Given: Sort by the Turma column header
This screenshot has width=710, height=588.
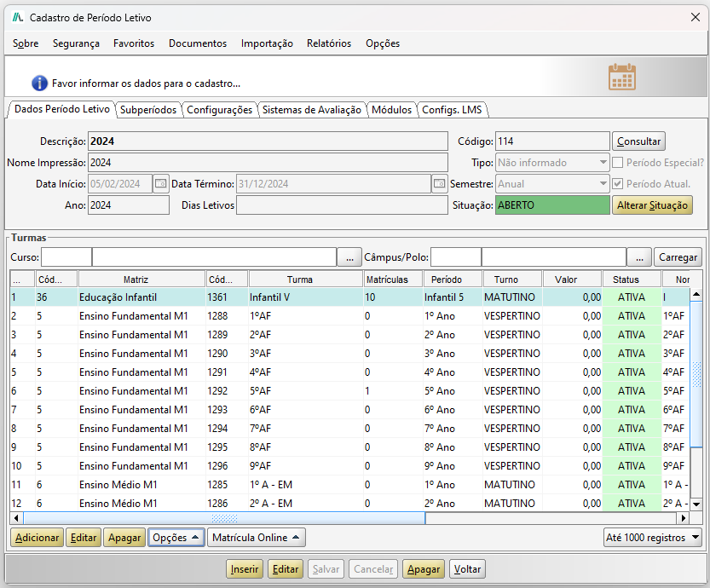Looking at the screenshot, I should point(306,280).
